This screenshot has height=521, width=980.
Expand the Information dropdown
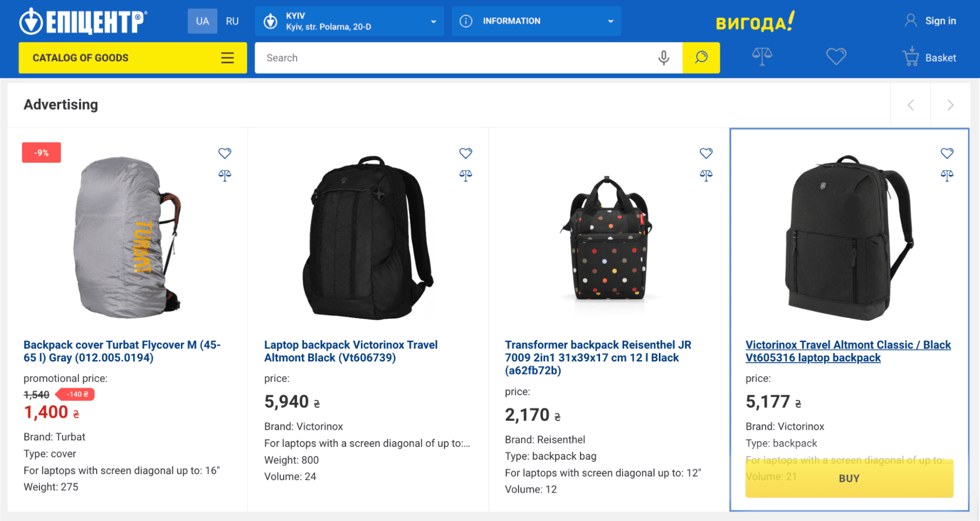click(x=536, y=21)
